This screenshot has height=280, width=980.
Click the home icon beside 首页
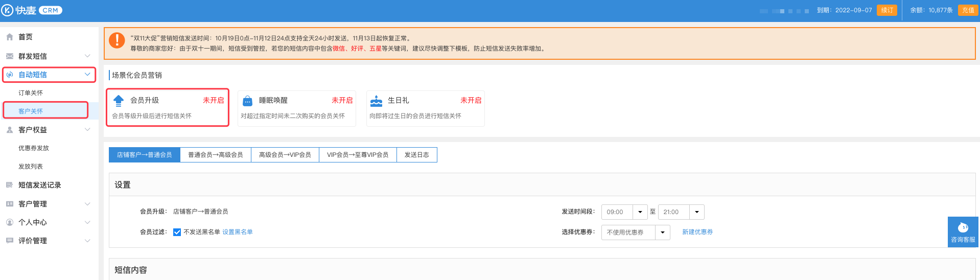[10, 37]
